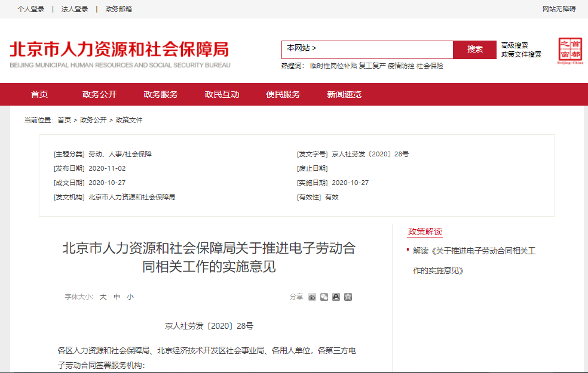Screen dimensions: 588x373
Task: Open 政策文件搜索 link
Action: coord(521,54)
